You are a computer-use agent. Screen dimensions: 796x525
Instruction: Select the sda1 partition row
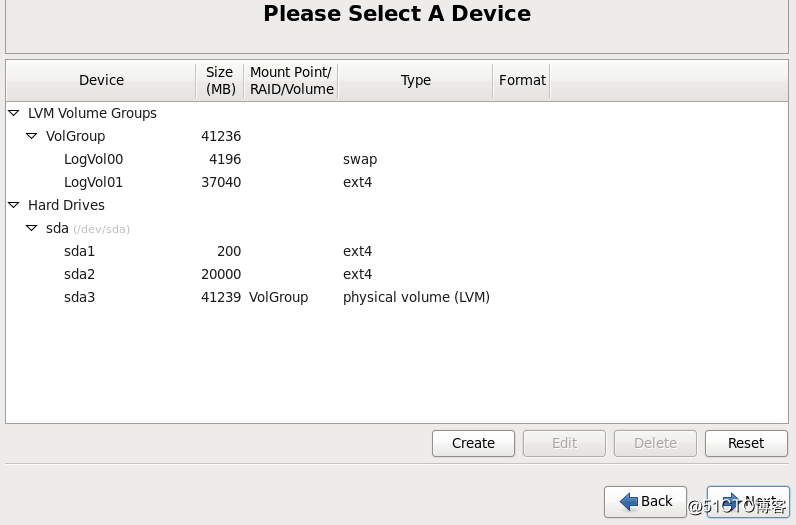click(397, 251)
